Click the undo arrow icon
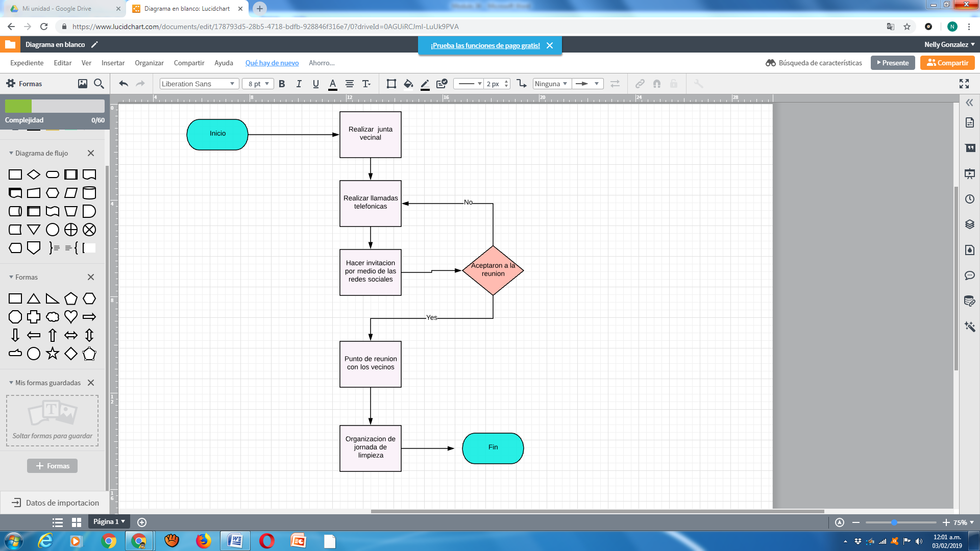The height and width of the screenshot is (551, 980). pyautogui.click(x=123, y=84)
